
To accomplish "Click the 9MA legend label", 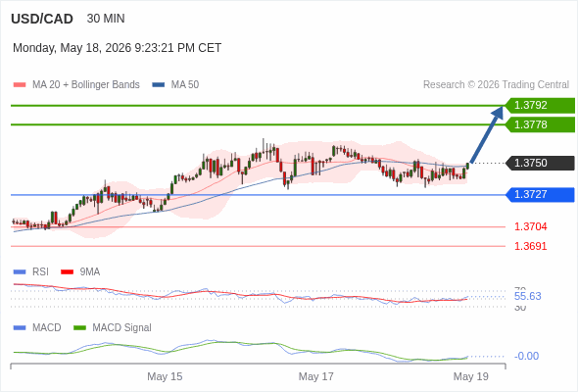I will [x=90, y=272].
